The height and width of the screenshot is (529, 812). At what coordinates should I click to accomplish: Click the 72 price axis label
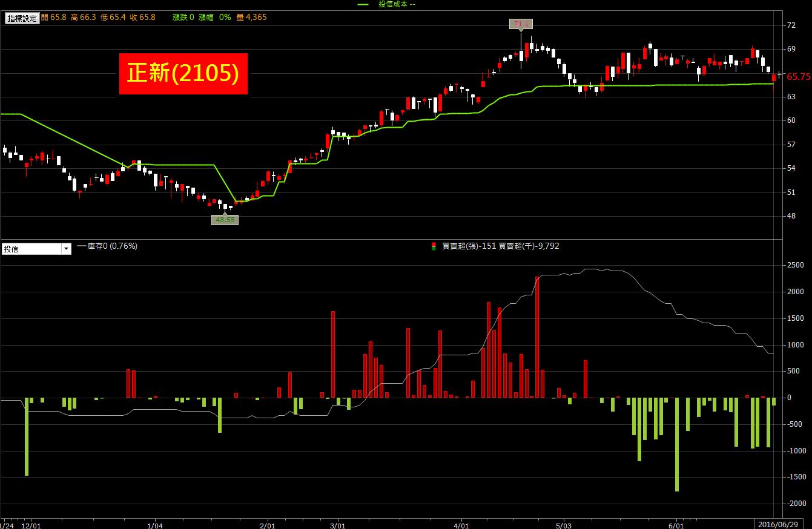[x=791, y=25]
